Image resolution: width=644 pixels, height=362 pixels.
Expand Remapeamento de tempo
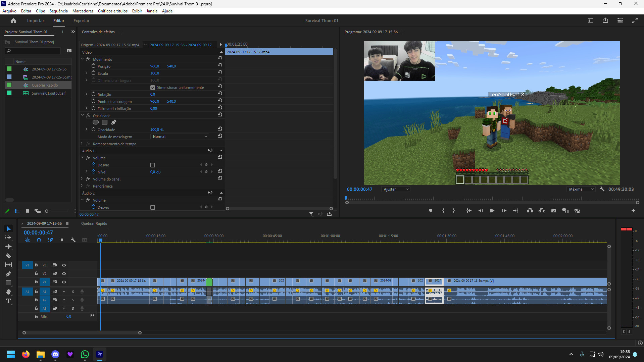tap(82, 144)
